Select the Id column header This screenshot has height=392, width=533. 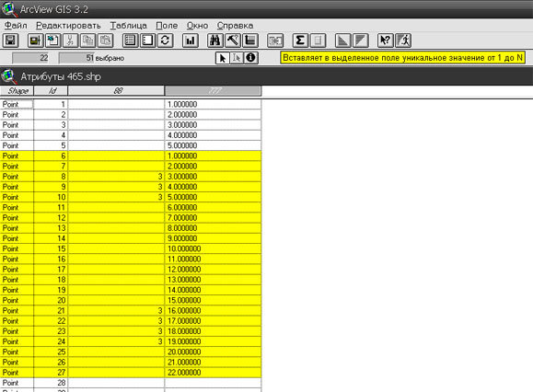click(x=51, y=91)
